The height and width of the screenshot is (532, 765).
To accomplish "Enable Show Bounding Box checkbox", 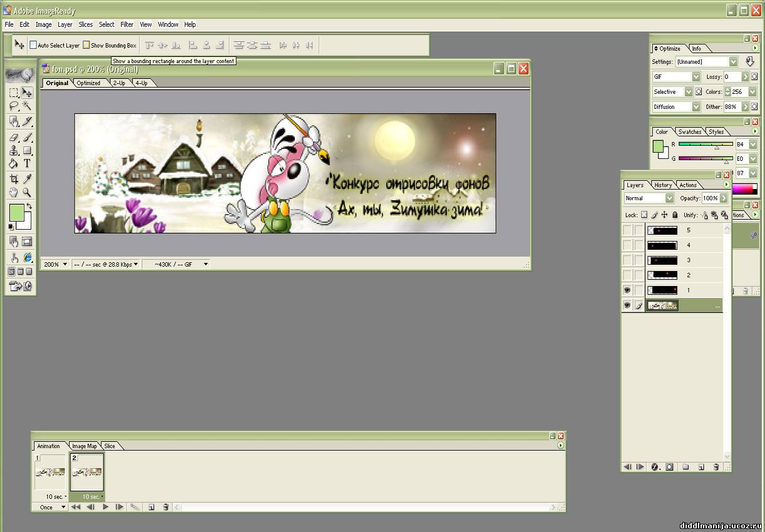I will tap(86, 45).
